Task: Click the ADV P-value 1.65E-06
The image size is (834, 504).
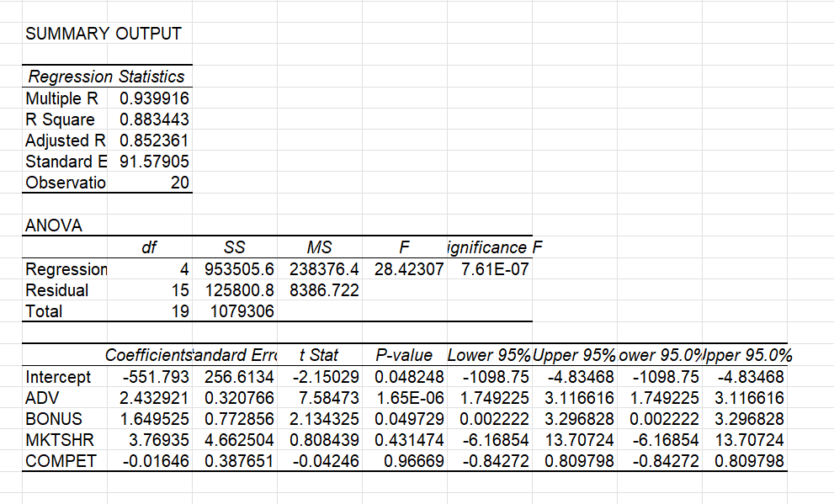Action: click(404, 398)
